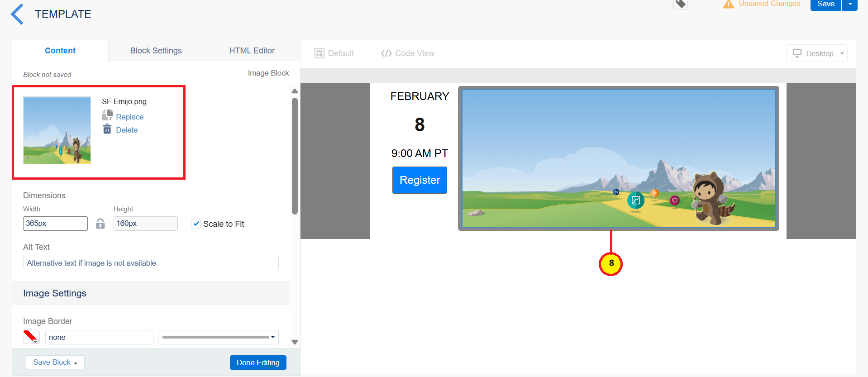Switch to the Block Settings tab
Image resolution: width=868 pixels, height=377 pixels.
[156, 51]
